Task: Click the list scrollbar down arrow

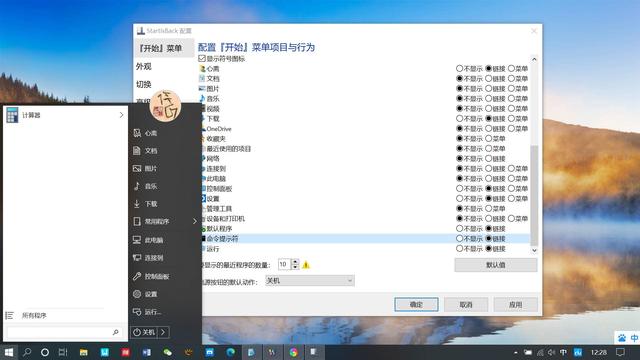Action: (534, 250)
